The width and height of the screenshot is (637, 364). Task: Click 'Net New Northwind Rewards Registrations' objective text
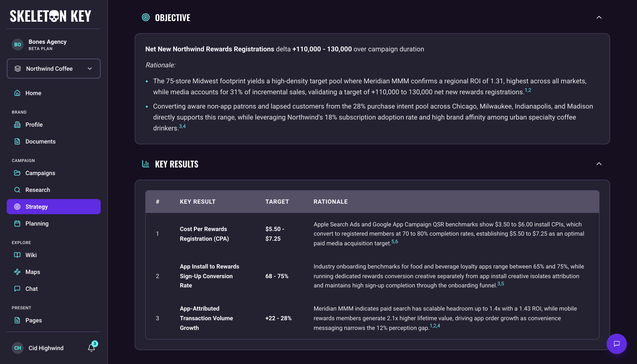point(210,49)
